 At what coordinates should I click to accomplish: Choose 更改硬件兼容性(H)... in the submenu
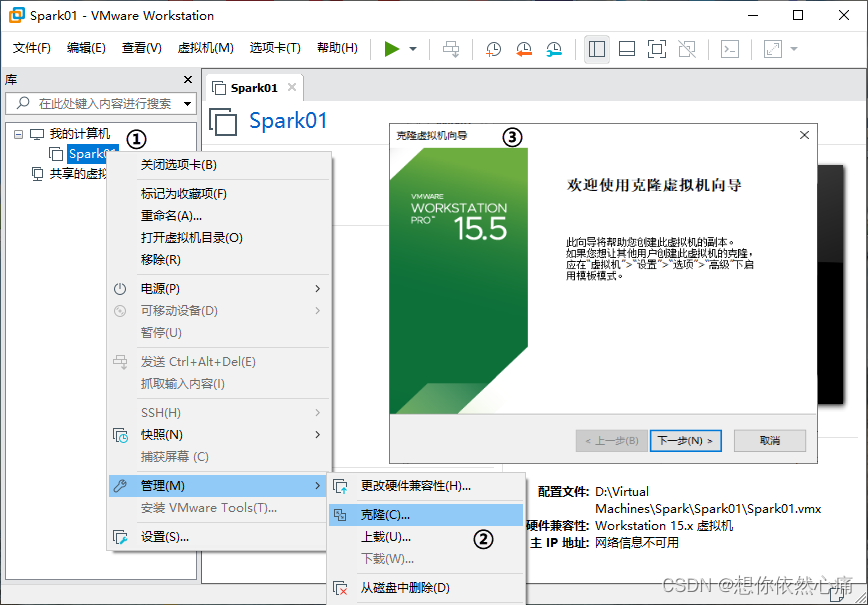426,486
